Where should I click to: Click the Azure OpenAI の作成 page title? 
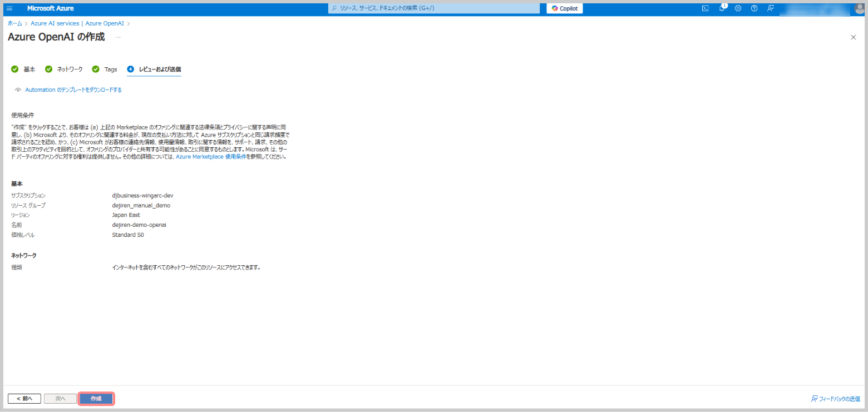point(56,37)
